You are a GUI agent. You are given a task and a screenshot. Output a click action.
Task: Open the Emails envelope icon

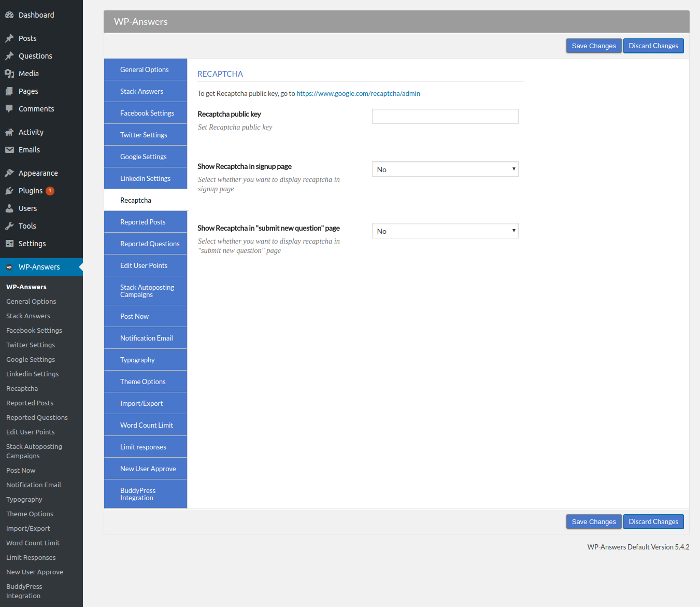tap(9, 150)
